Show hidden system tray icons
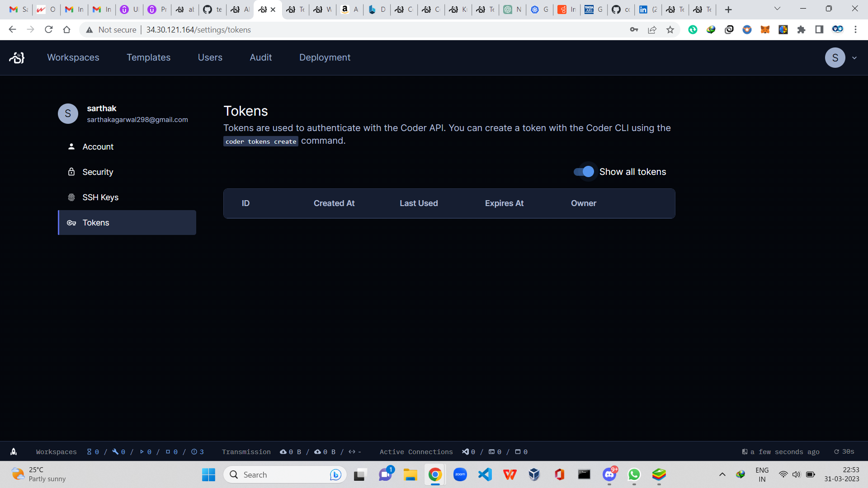Viewport: 868px width, 488px height. pos(722,474)
